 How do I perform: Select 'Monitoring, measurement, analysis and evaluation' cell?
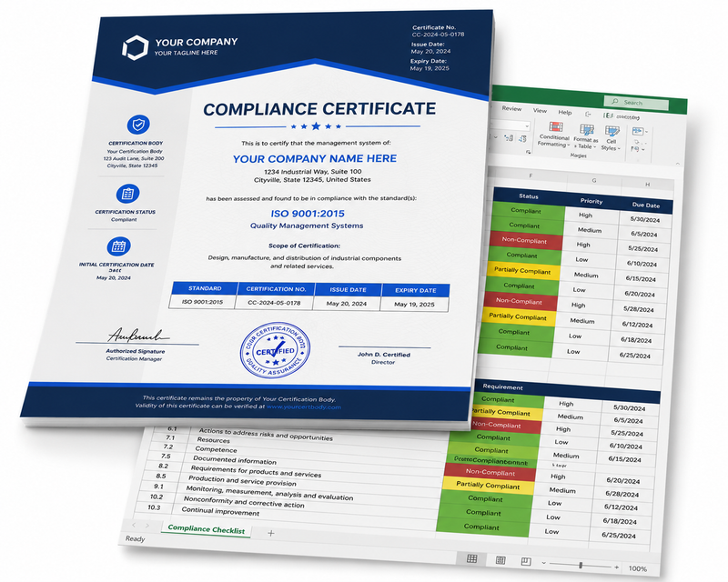pos(269,493)
